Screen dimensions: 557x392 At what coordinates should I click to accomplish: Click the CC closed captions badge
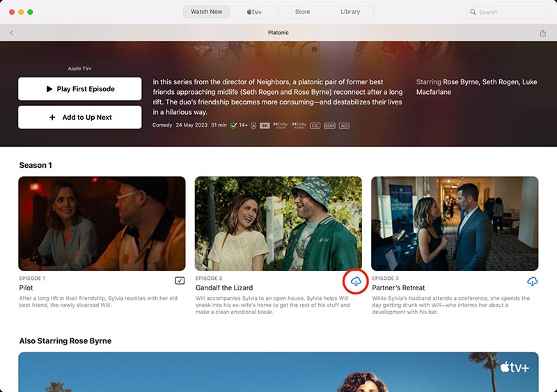(315, 125)
